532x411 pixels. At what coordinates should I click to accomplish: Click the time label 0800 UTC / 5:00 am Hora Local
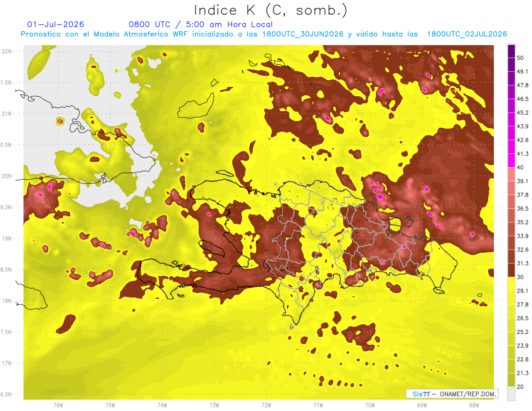point(200,24)
